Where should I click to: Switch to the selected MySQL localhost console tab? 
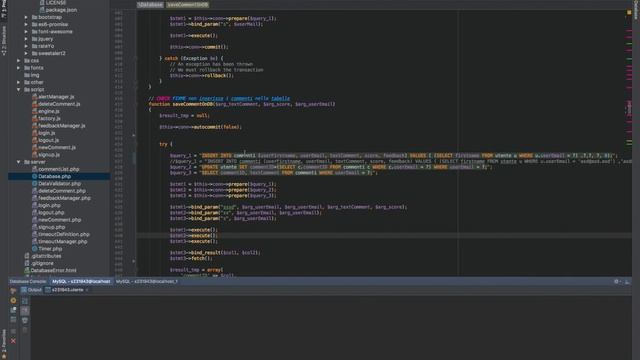[81, 281]
